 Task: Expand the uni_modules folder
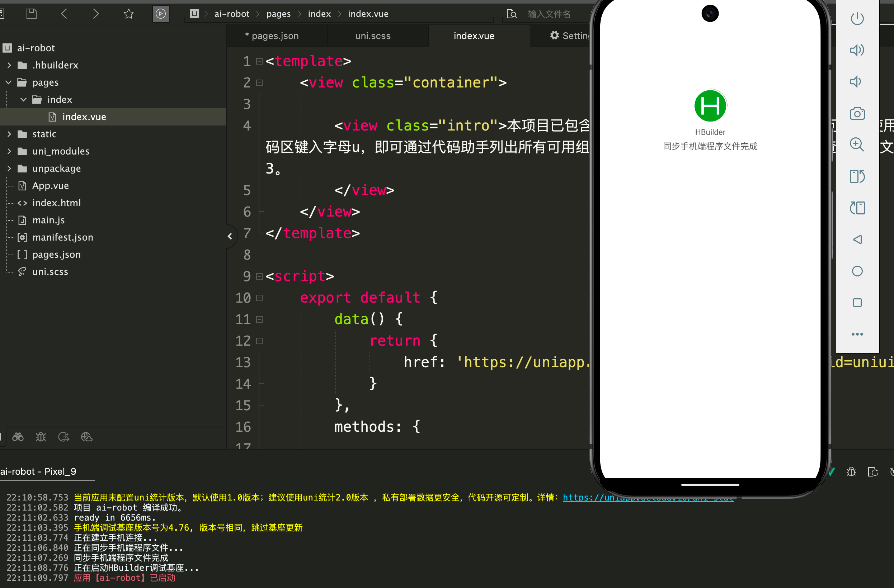click(9, 151)
